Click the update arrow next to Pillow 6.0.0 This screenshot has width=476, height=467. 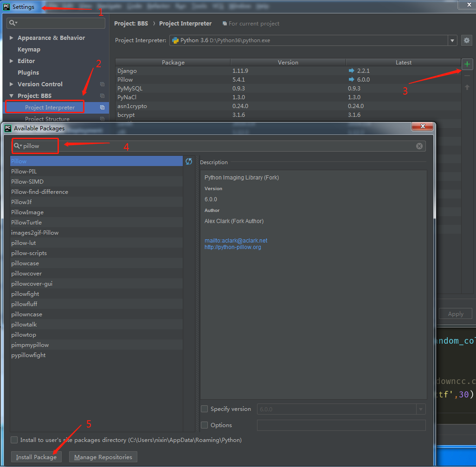(351, 79)
